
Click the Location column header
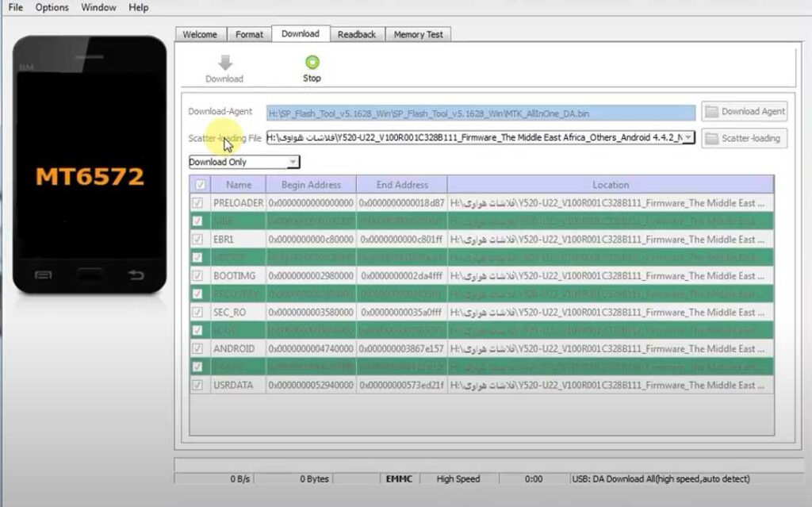pyautogui.click(x=611, y=185)
